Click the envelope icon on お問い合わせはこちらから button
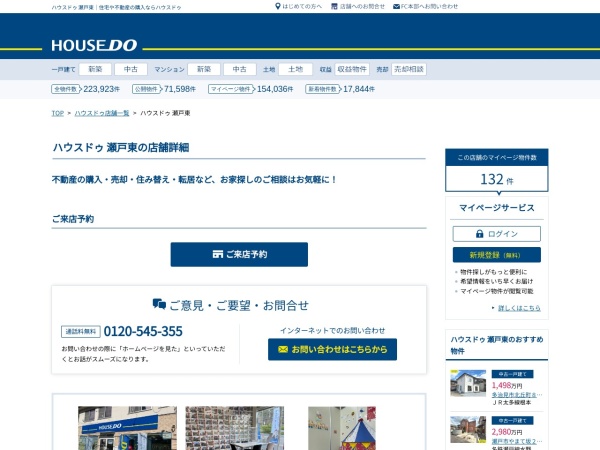This screenshot has height=450, width=600. coord(283,349)
